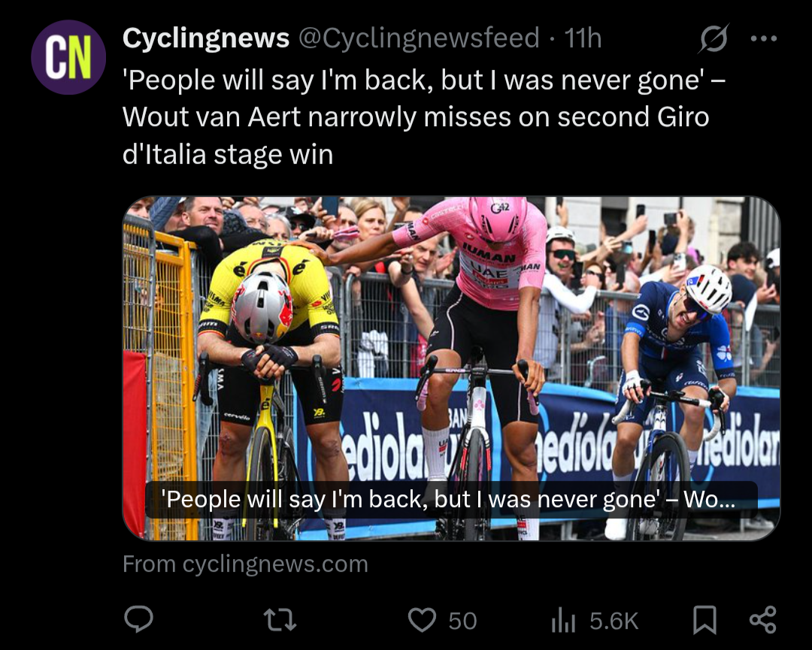Click the share post icon
Screen dimensions: 812x650
click(x=762, y=620)
